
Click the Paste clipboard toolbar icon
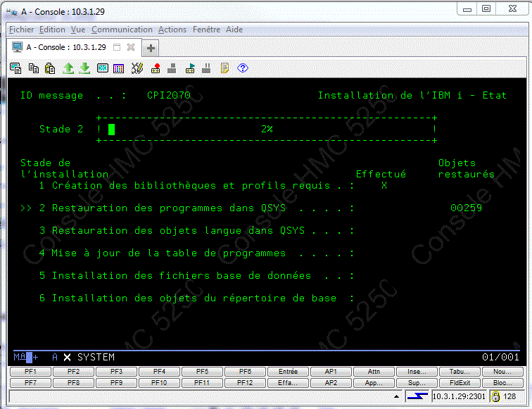tap(50, 68)
